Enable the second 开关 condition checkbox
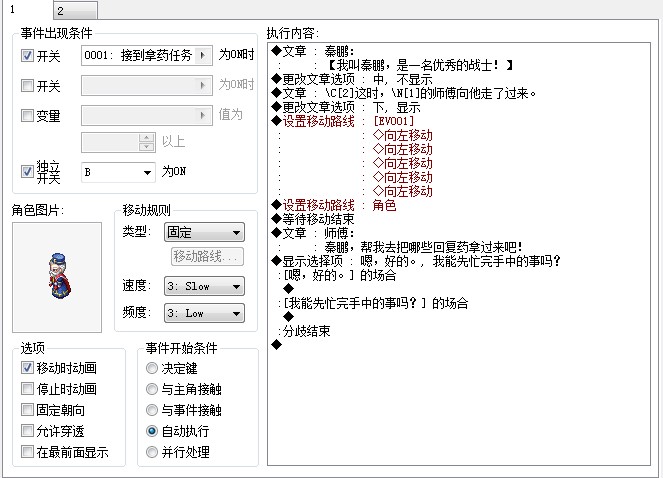This screenshot has height=478, width=663. (27, 85)
